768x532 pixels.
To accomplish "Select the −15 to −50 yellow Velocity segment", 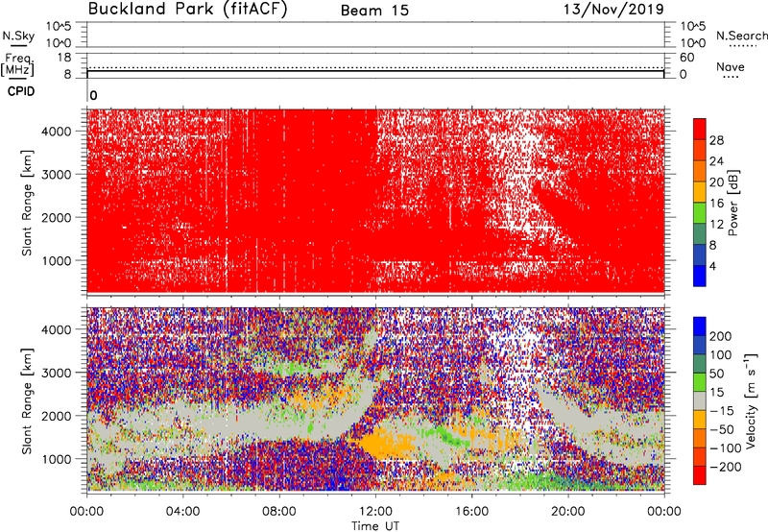I will pos(700,420).
